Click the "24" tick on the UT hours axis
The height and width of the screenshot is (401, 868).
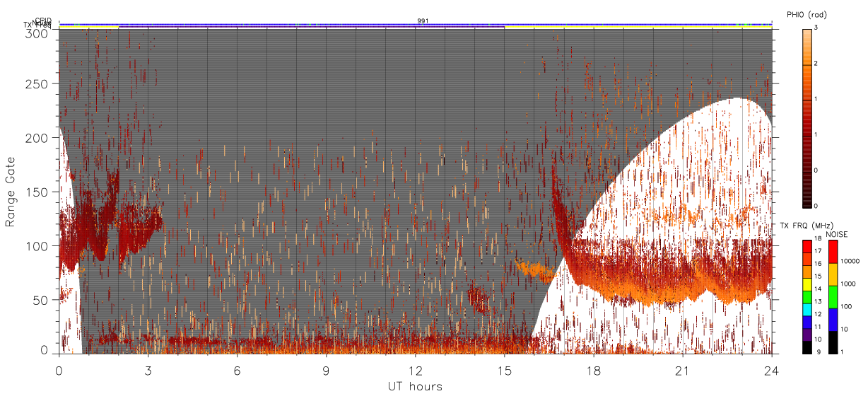click(x=772, y=370)
